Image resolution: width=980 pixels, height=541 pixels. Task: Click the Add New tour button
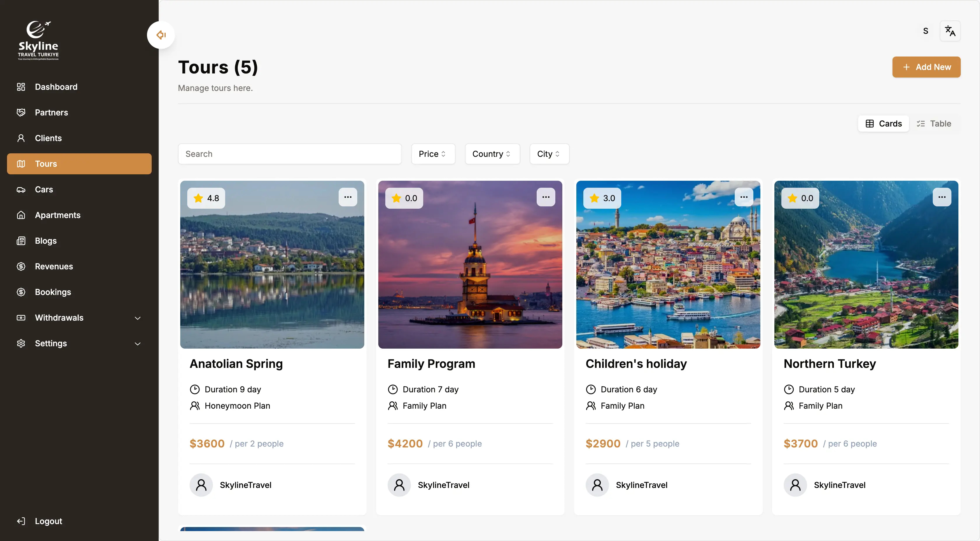(926, 67)
